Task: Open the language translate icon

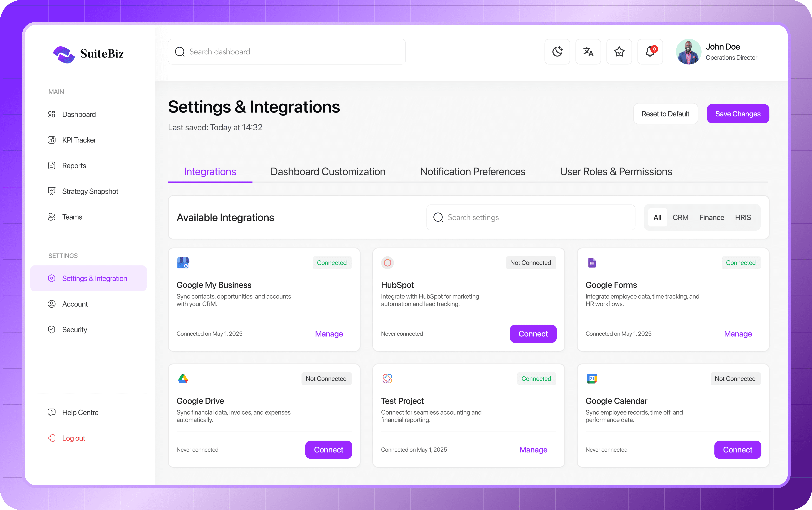Action: point(588,52)
